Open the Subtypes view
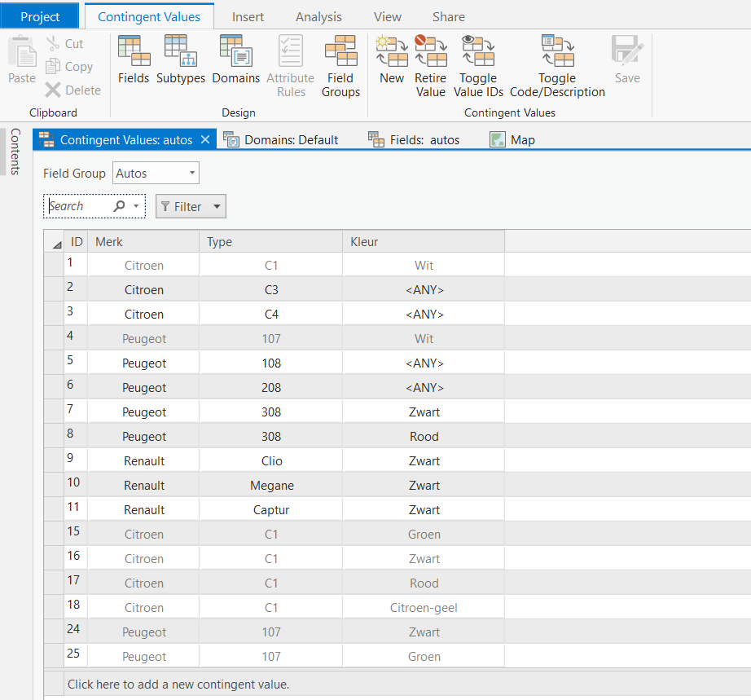 point(181,59)
